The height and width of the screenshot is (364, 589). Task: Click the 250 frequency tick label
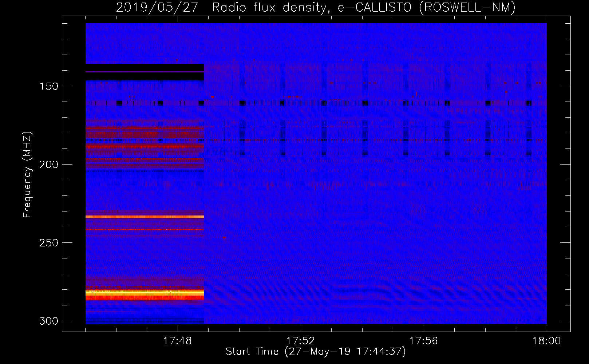coord(49,243)
